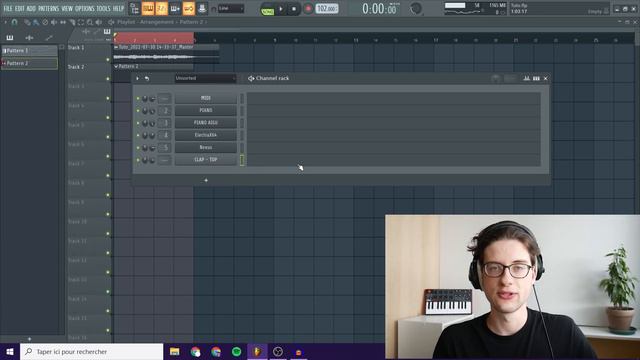Screen dimensions: 640x360
Task: Toggle the main snap magnet icon
Action: 213,9
